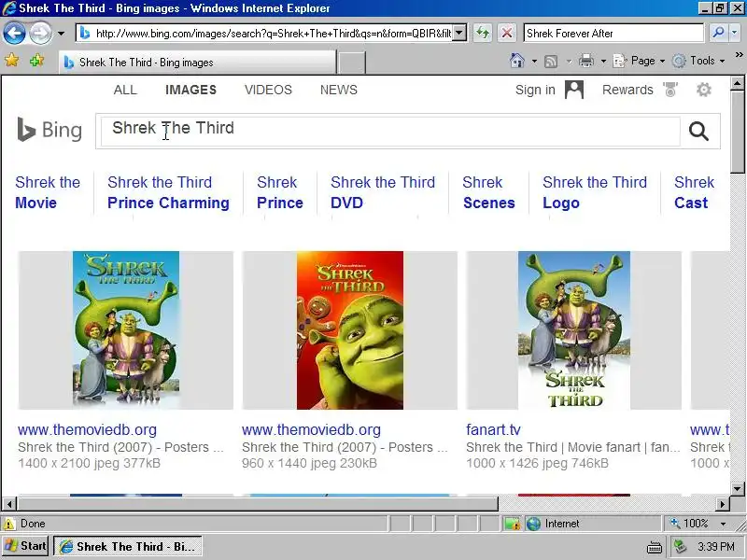Open Bing settings gear icon
This screenshot has width=747, height=560.
(x=704, y=90)
